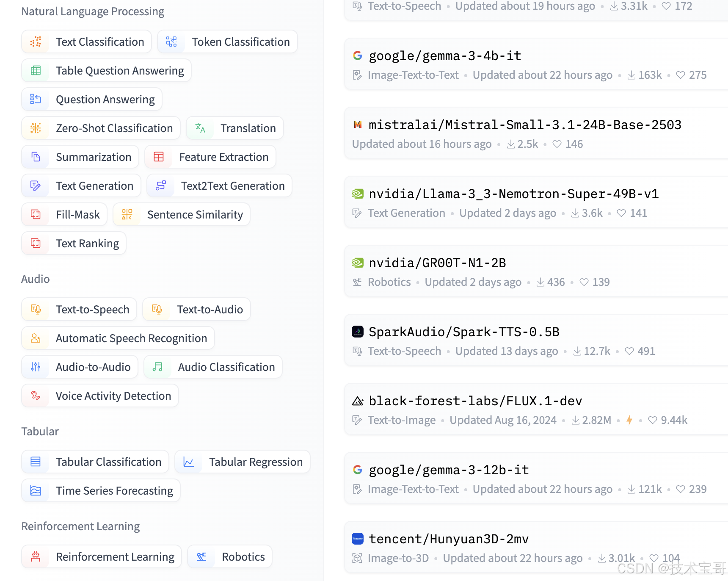
Task: Click "Updated 13 days ago" text
Action: click(507, 351)
